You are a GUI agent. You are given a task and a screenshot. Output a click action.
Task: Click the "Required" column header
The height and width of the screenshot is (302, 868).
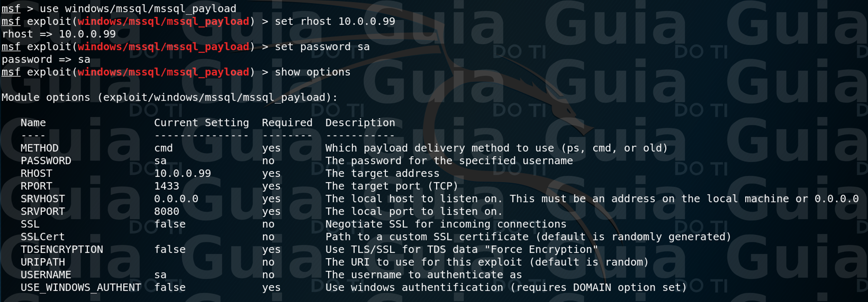pyautogui.click(x=287, y=123)
